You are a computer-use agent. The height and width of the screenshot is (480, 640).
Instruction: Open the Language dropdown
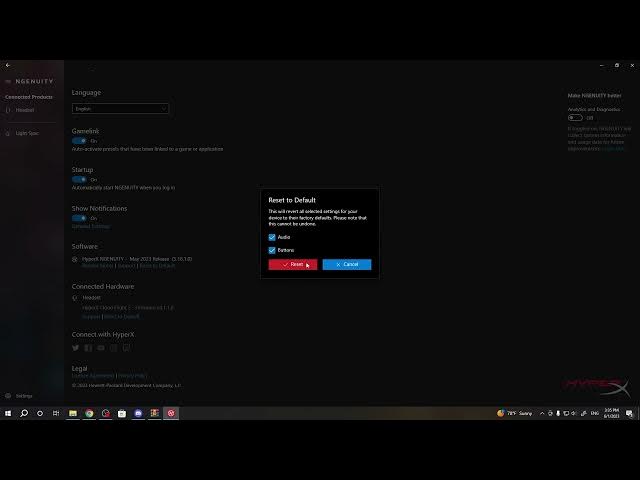point(120,108)
